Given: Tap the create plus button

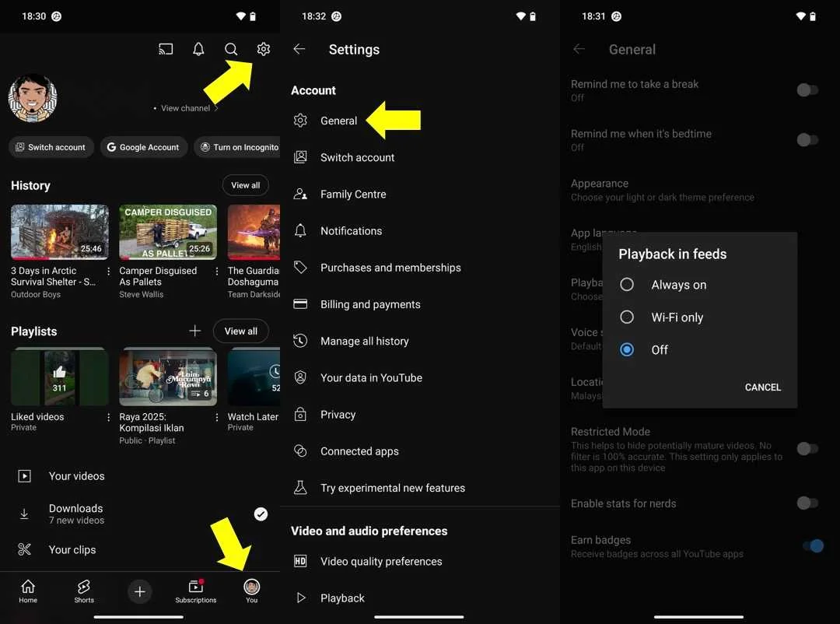Looking at the screenshot, I should pyautogui.click(x=140, y=591).
